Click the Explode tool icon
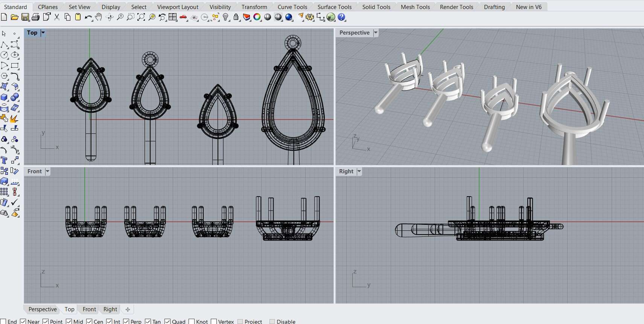The height and width of the screenshot is (324, 644). pyautogui.click(x=15, y=118)
